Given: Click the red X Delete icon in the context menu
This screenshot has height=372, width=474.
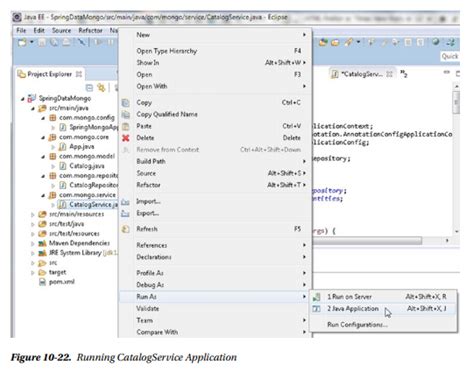Looking at the screenshot, I should 126,138.
